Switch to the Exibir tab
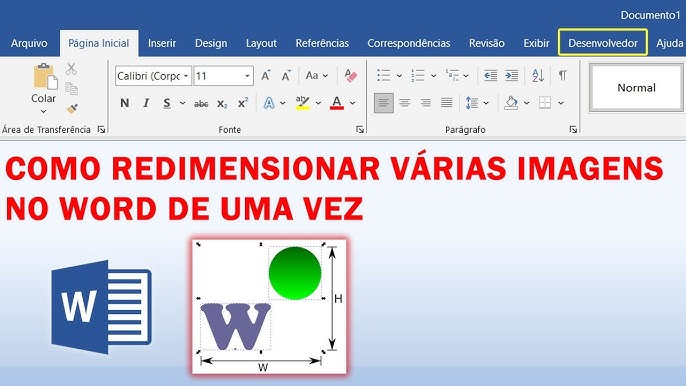The height and width of the screenshot is (386, 686). (536, 43)
